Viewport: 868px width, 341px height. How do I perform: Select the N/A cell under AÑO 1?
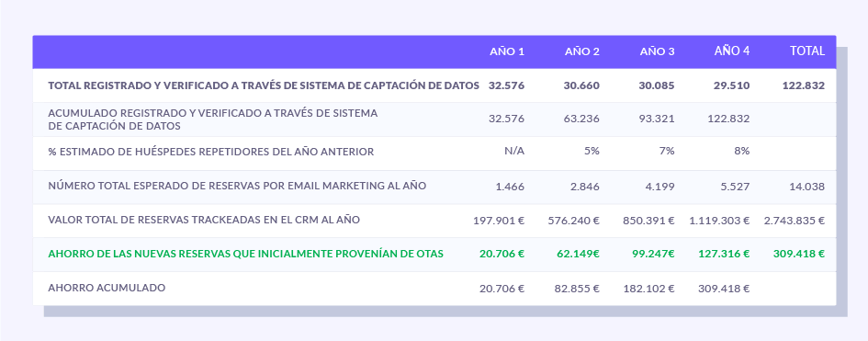[x=514, y=151]
